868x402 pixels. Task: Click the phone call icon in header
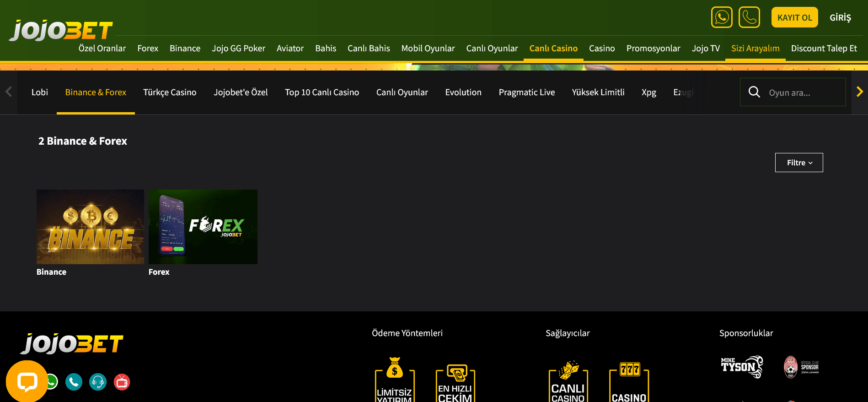[749, 17]
